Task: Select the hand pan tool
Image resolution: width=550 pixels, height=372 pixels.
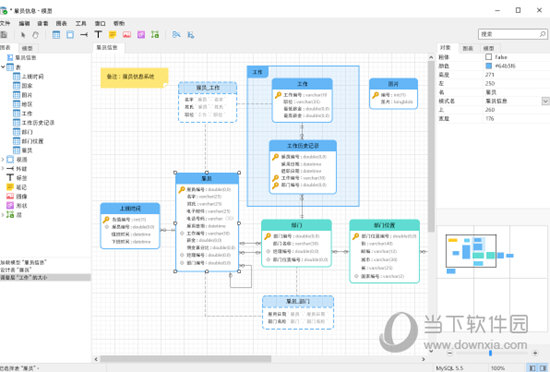Action: 35,35
